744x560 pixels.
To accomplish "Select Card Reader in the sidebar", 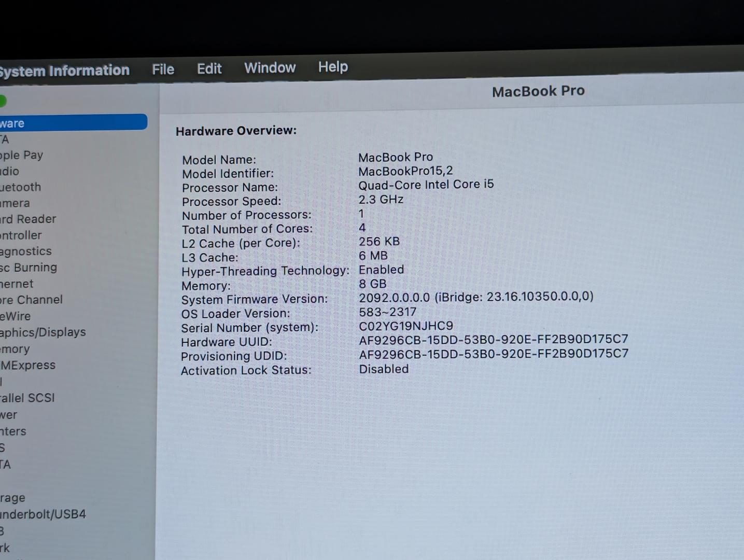I will click(x=28, y=219).
